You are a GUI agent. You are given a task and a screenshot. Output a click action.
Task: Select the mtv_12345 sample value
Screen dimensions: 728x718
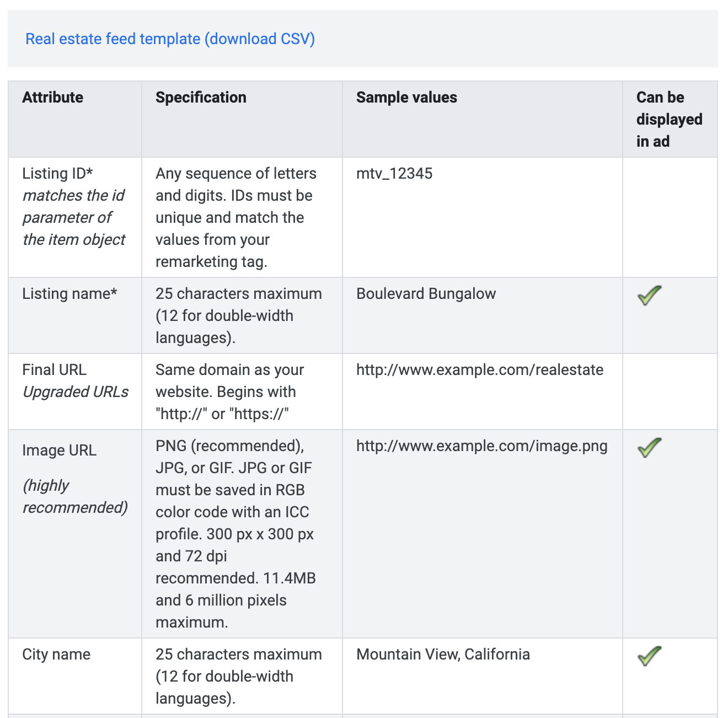tap(394, 174)
